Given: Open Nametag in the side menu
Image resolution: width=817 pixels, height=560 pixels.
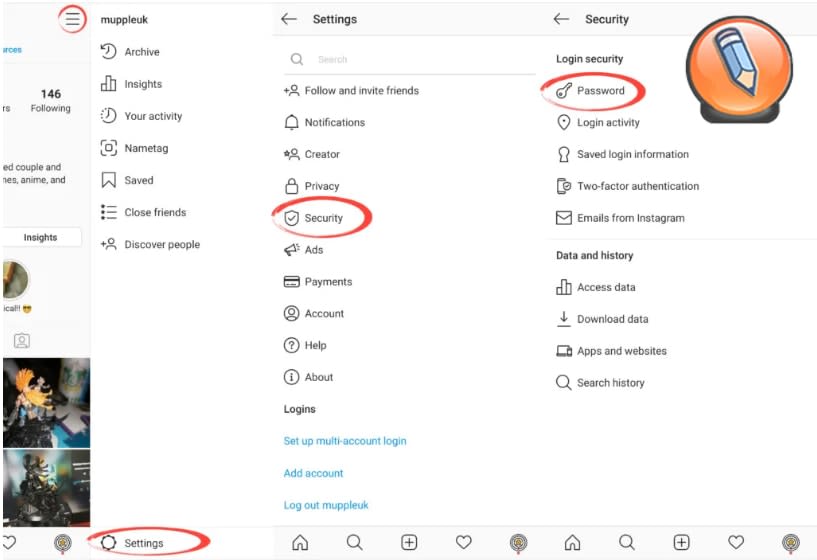Looking at the screenshot, I should point(134,148).
